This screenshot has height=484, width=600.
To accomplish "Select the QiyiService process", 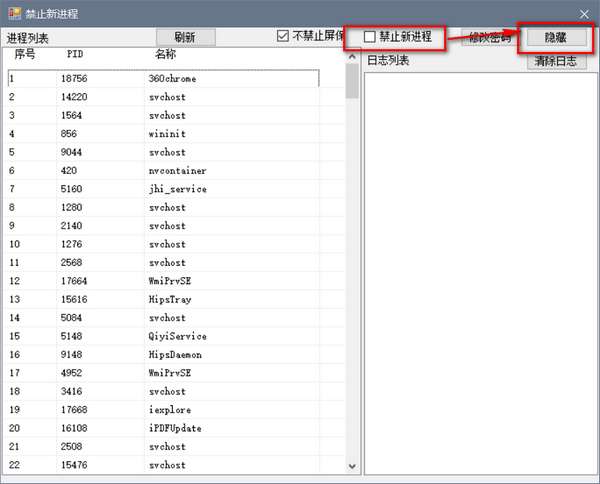I will pos(163,336).
